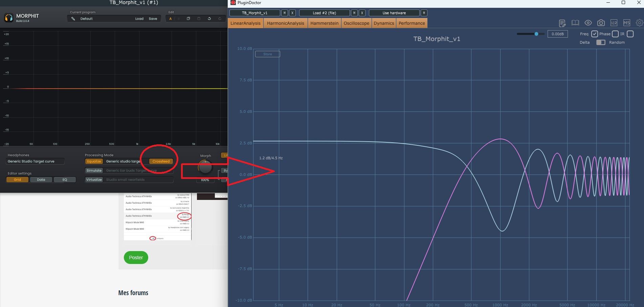Click the undo arrow in Morphit Edit section

point(209,19)
